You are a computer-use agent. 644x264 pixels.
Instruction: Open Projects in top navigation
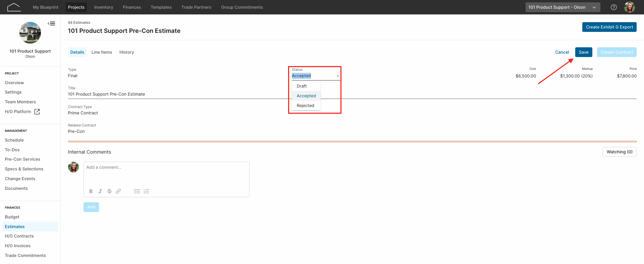pyautogui.click(x=76, y=7)
